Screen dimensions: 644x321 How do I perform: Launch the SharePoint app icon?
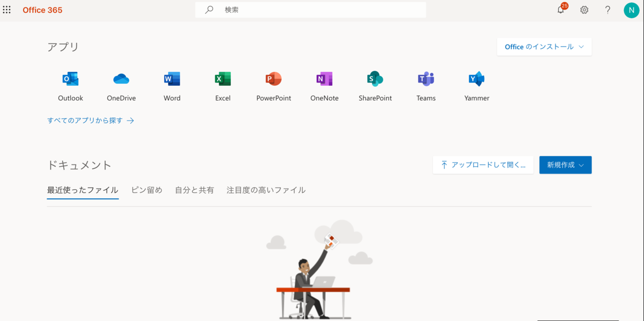coord(375,79)
